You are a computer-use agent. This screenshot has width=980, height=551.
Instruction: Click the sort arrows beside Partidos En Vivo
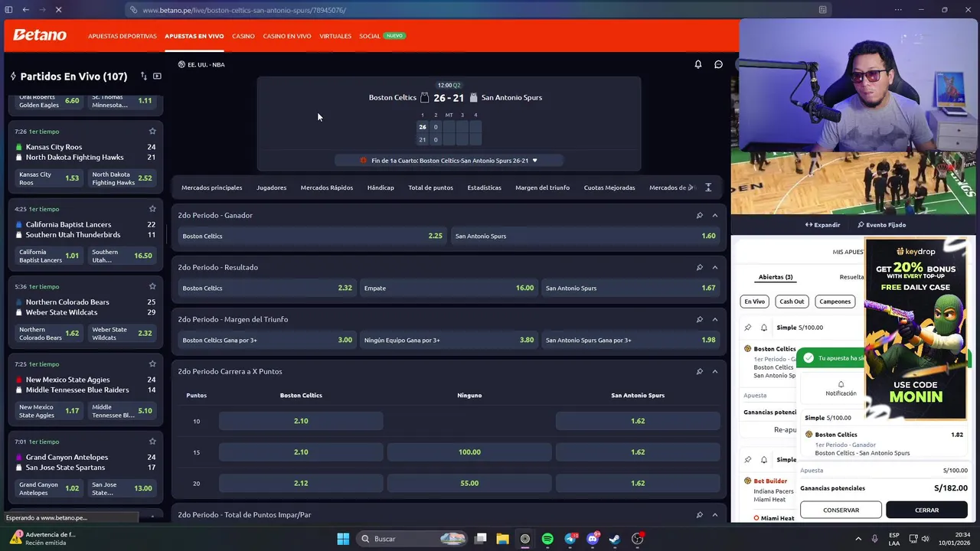coord(143,77)
